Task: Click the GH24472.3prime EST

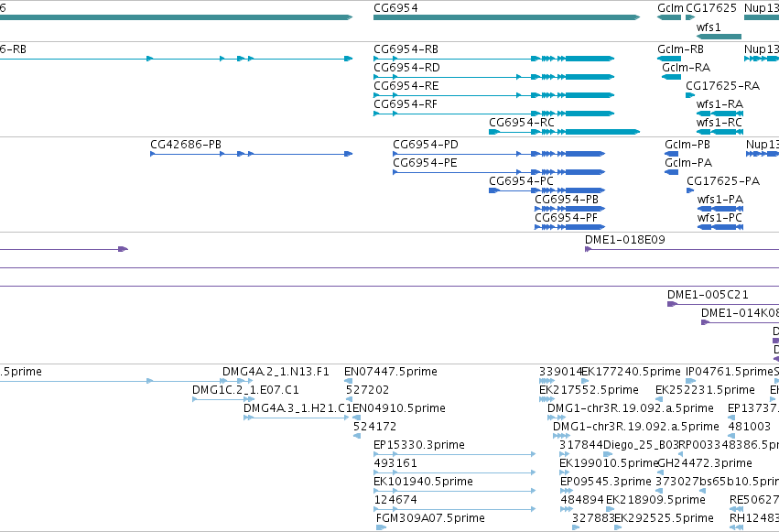Action: [661, 472]
